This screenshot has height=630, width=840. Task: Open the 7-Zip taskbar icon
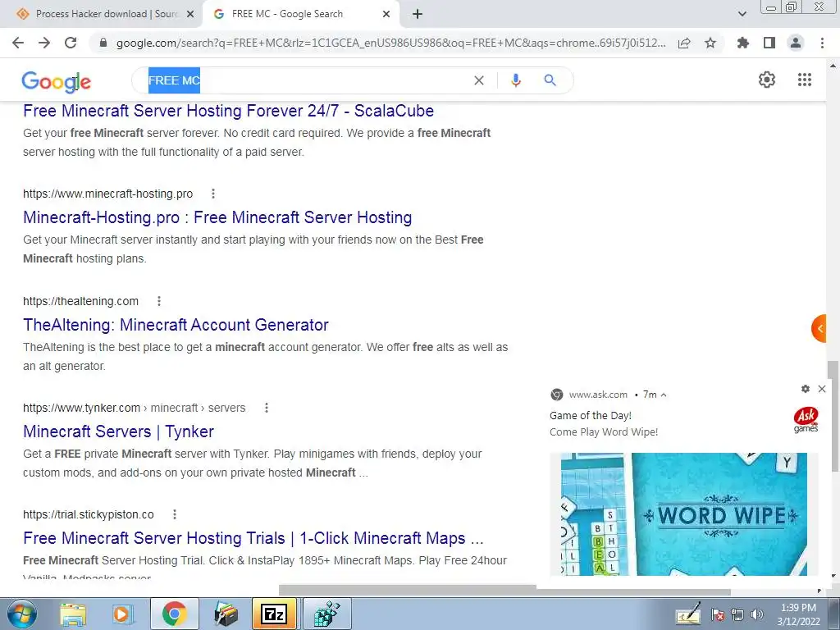pos(274,614)
